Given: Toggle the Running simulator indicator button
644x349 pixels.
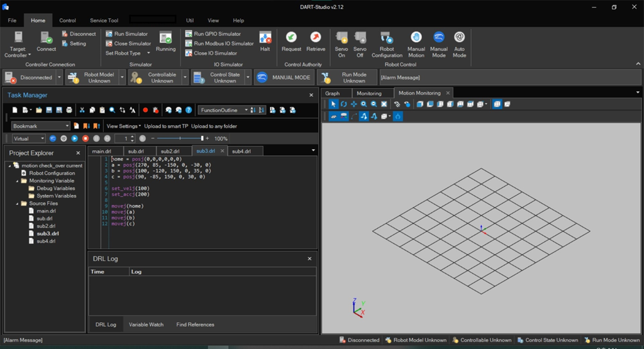Looking at the screenshot, I should pyautogui.click(x=165, y=42).
